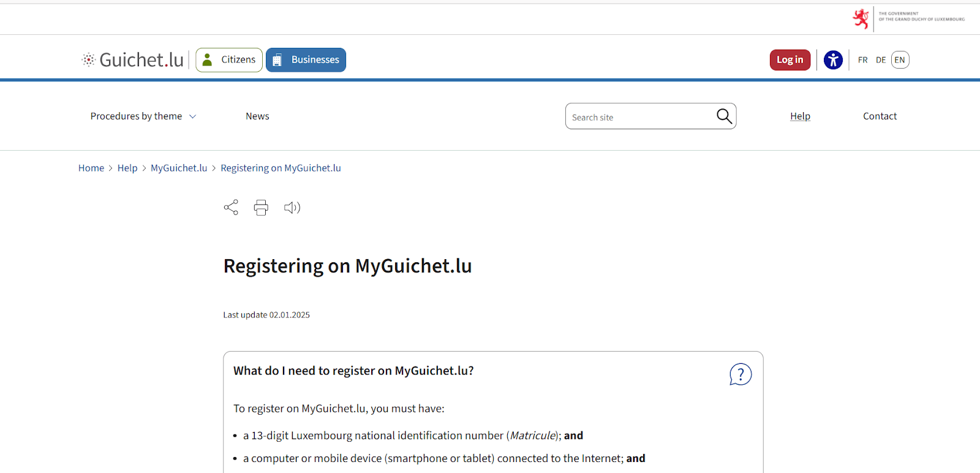The height and width of the screenshot is (473, 980).
Task: Click the Last update 02.01.2025 text
Action: click(x=266, y=315)
